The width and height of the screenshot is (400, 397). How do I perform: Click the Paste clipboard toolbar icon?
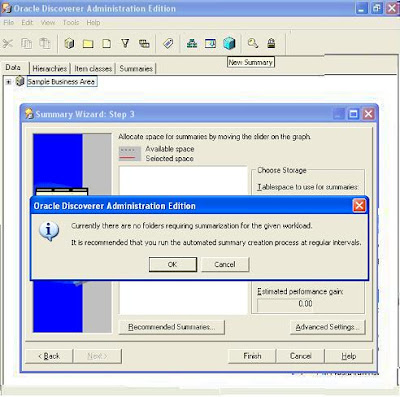click(45, 44)
